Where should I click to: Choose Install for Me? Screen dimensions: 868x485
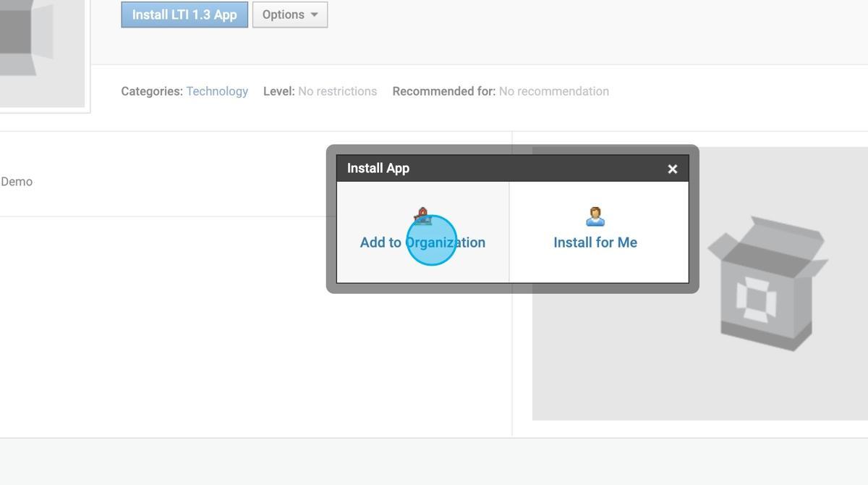pyautogui.click(x=595, y=242)
